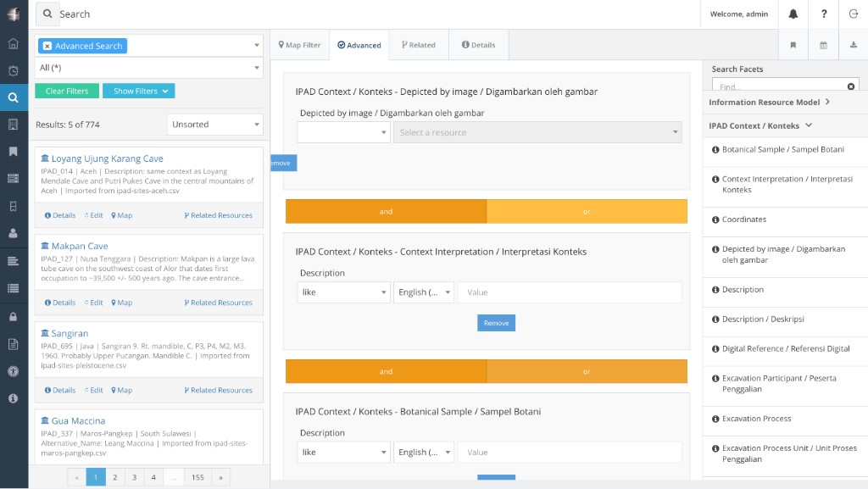
Task: Open the lock icon in the sidebar
Action: point(14,317)
